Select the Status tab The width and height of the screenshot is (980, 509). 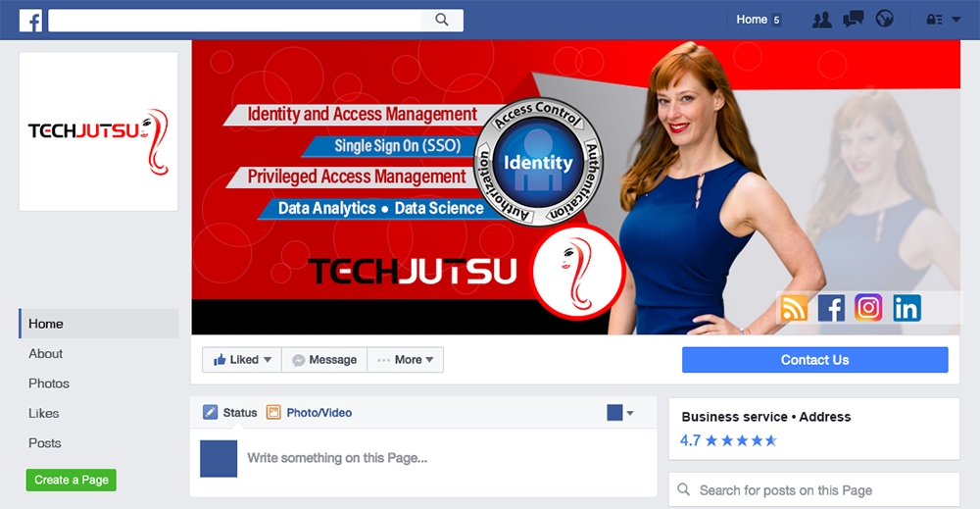pos(240,413)
